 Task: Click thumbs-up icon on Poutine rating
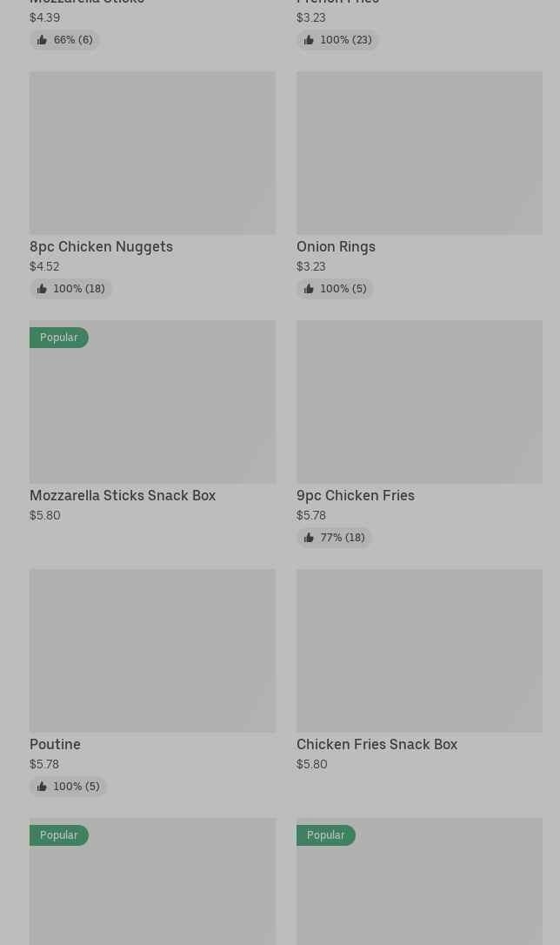[42, 787]
